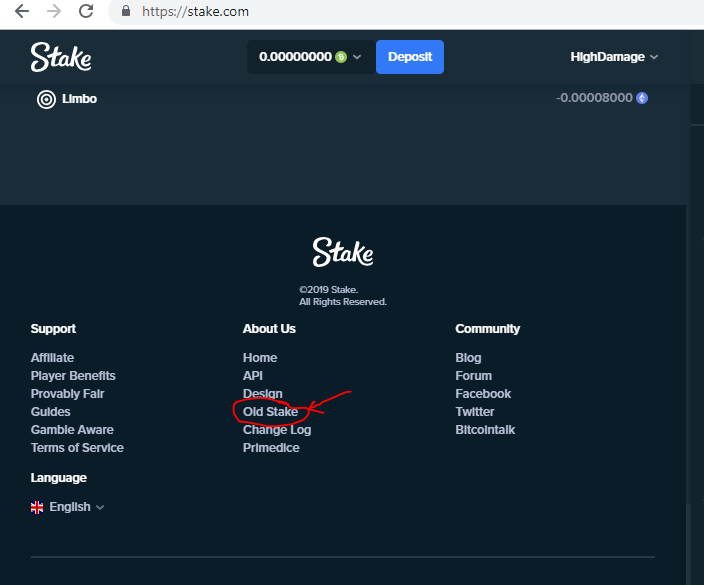
Task: Open the Design link
Action: coord(263,394)
